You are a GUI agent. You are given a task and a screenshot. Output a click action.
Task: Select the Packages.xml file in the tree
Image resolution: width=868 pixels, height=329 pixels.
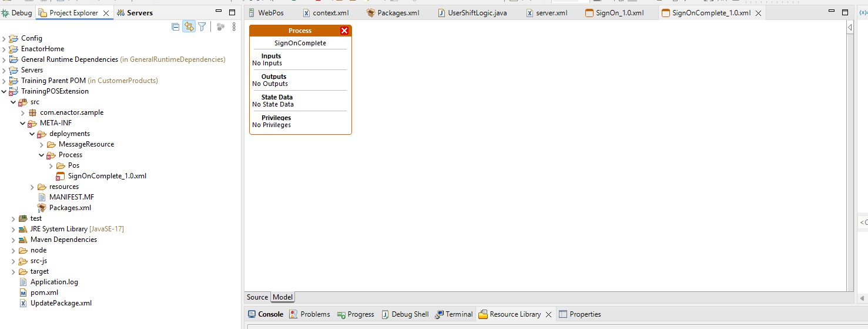pos(70,208)
